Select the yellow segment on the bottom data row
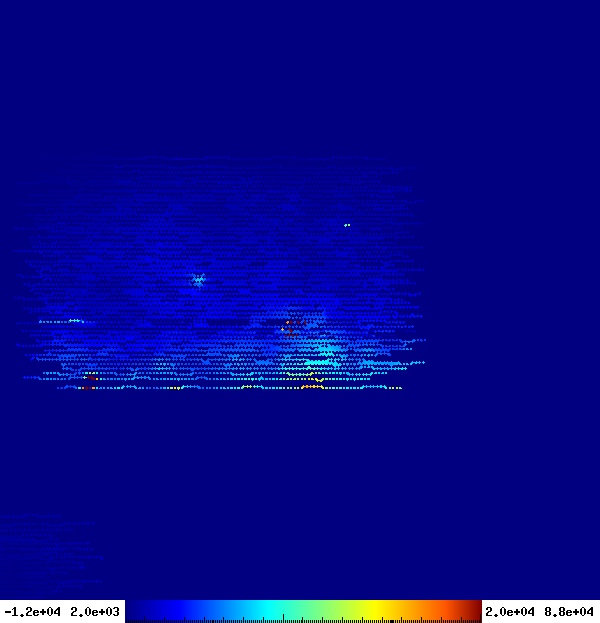The image size is (600, 623). point(313,387)
